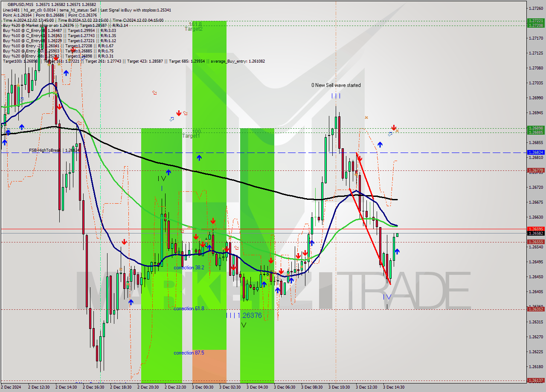Click the 1.26945 value on the price axis

point(536,112)
